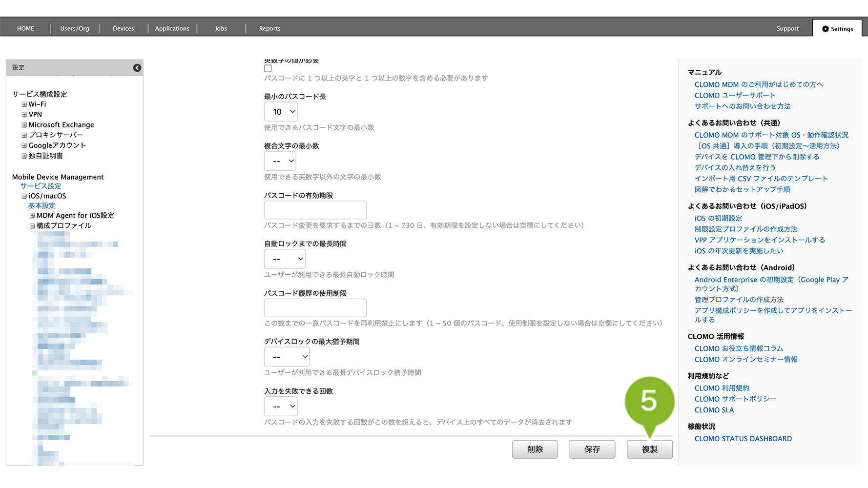Expand Microsoft Exchange plus icon
The width and height of the screenshot is (868, 488).
(24, 125)
